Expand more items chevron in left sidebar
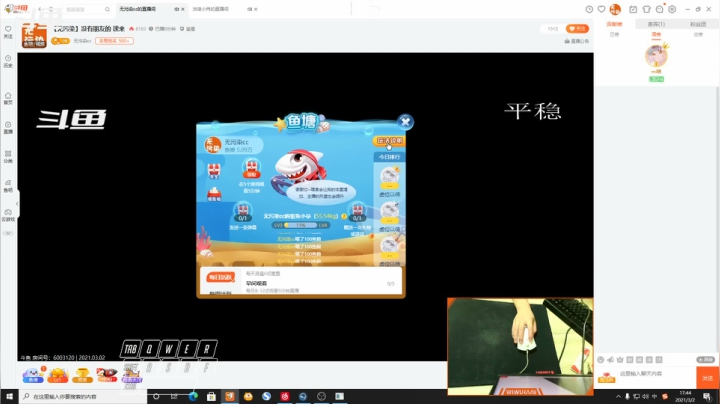720x404 pixels. tap(8, 233)
